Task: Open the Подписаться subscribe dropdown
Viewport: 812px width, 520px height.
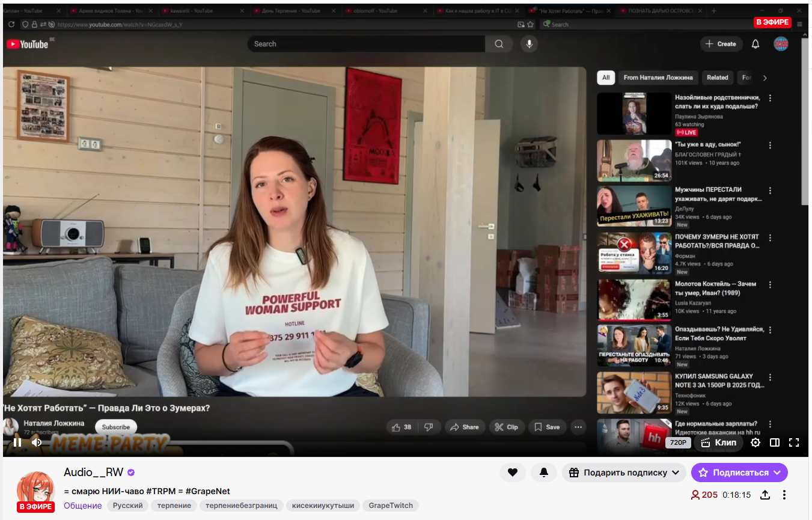Action: click(x=739, y=473)
